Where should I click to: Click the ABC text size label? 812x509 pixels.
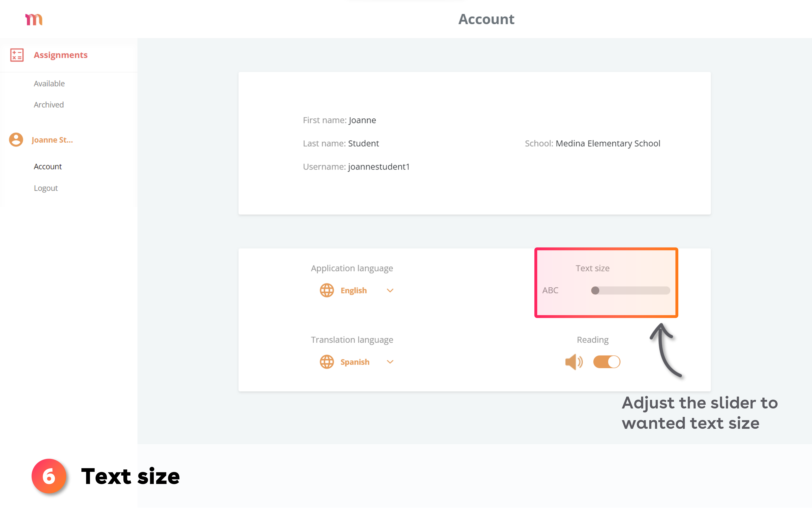pyautogui.click(x=550, y=290)
